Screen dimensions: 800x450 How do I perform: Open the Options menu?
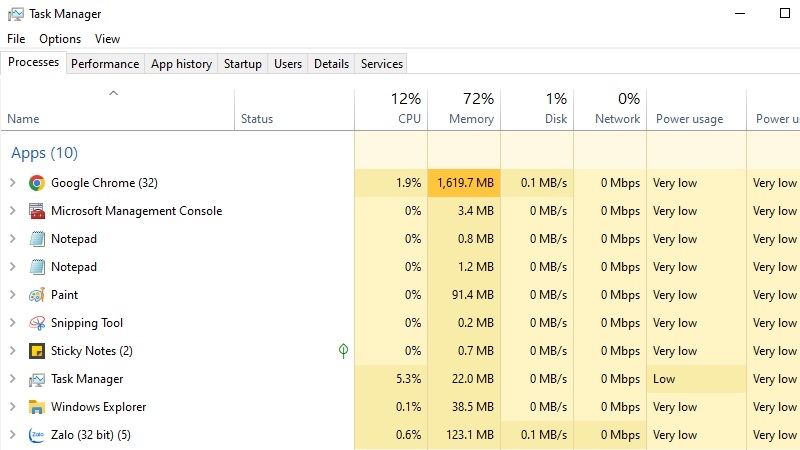60,39
